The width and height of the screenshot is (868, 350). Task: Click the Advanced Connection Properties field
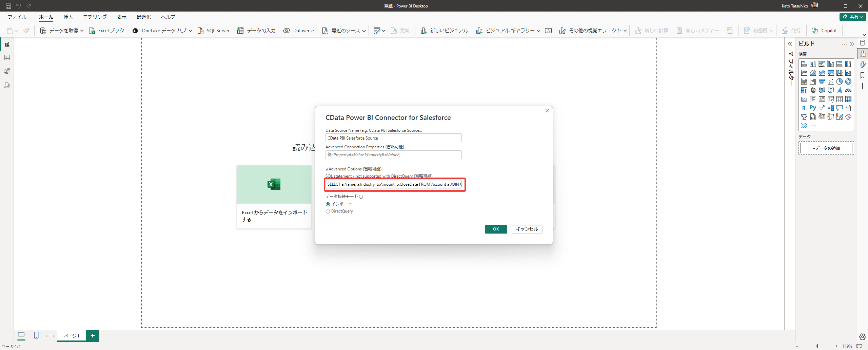point(393,155)
